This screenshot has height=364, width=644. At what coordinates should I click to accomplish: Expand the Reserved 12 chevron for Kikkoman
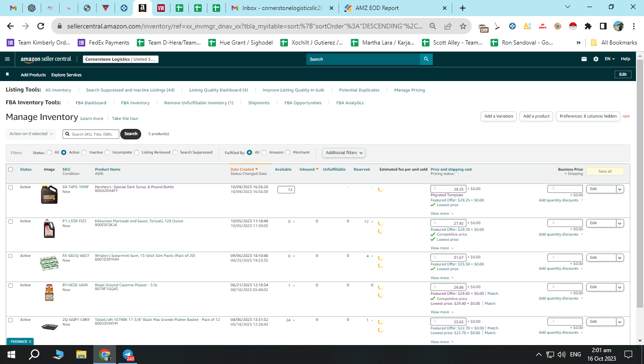[372, 222]
